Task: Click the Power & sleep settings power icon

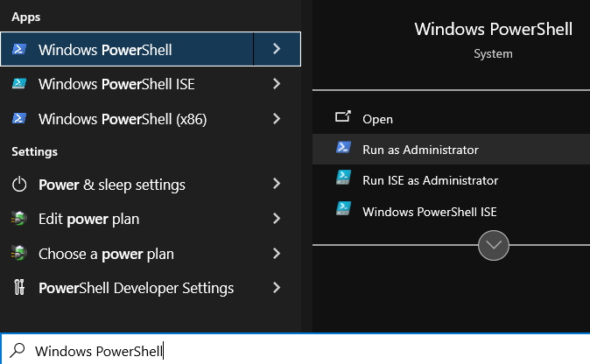Action: point(19,185)
